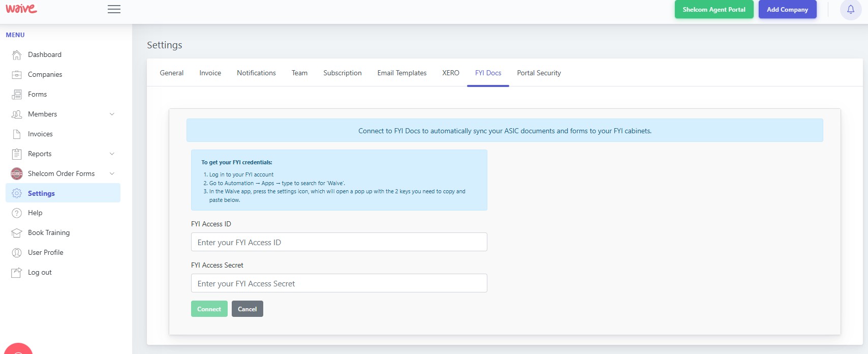Screen dimensions: 868x354
Task: Open the XERO tab
Action: pos(451,73)
